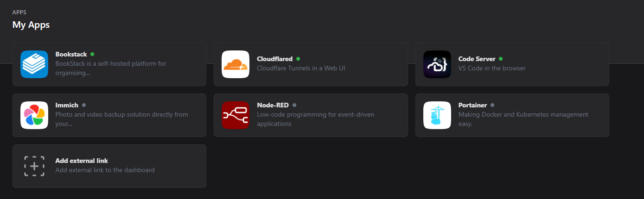Click the gray stopped dot beside Portainer
Screen dimensions: 644x199
click(x=492, y=105)
